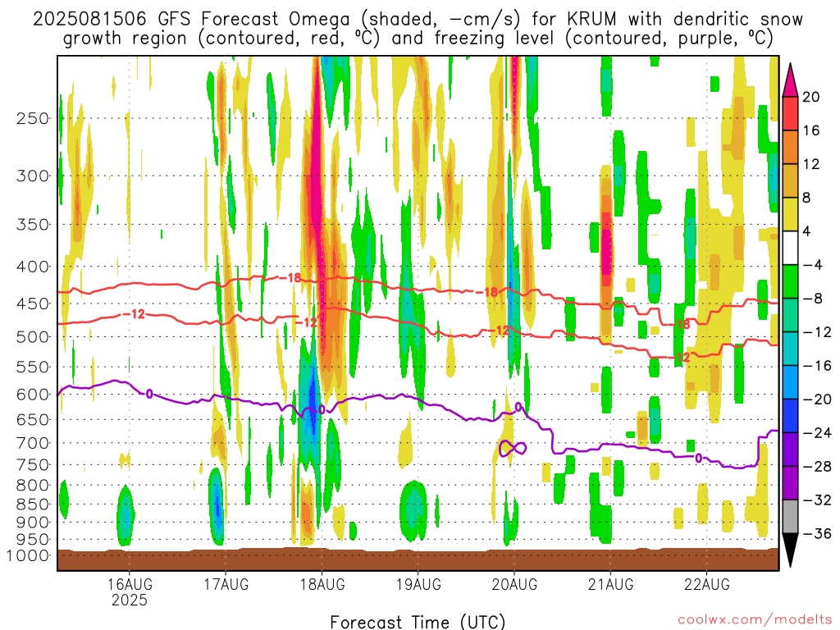This screenshot has height=630, width=840.
Task: Click the colorbar value label 20
Action: (810, 97)
